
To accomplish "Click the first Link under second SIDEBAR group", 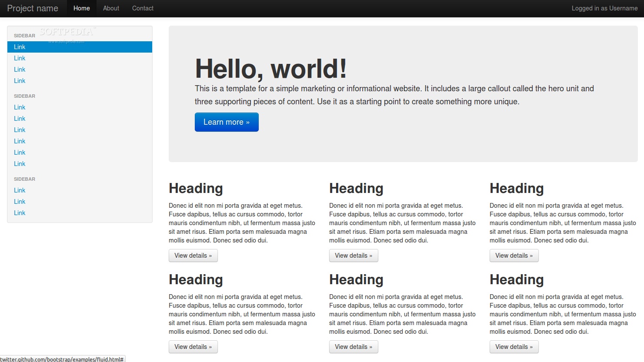I will coord(20,107).
